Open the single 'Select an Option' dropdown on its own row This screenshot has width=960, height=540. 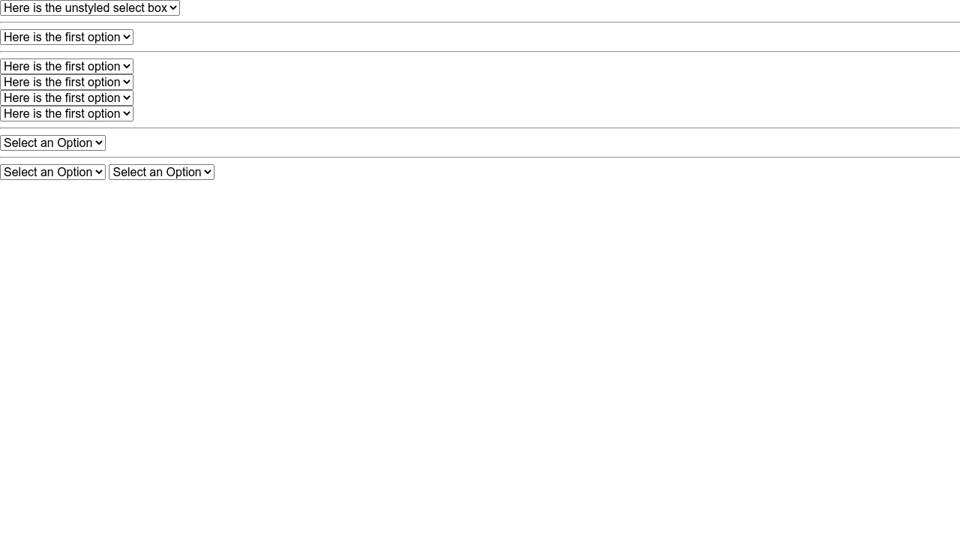(53, 143)
